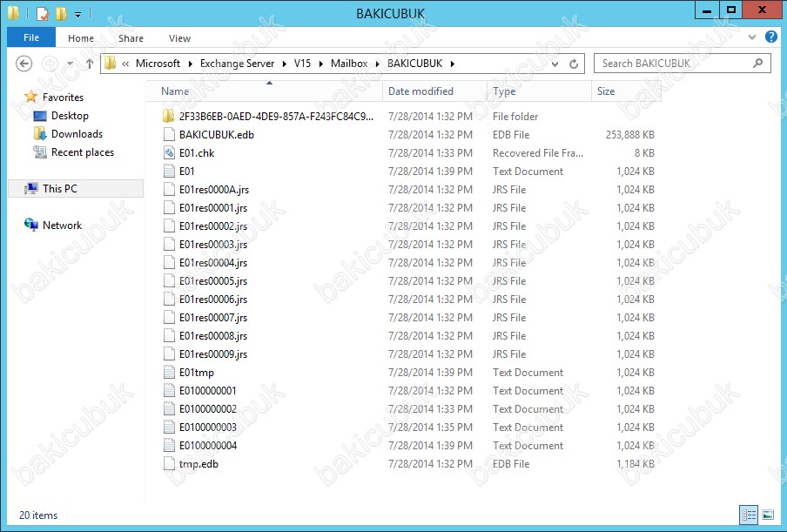
Task: Select the E0100000003 log file name
Action: click(208, 428)
